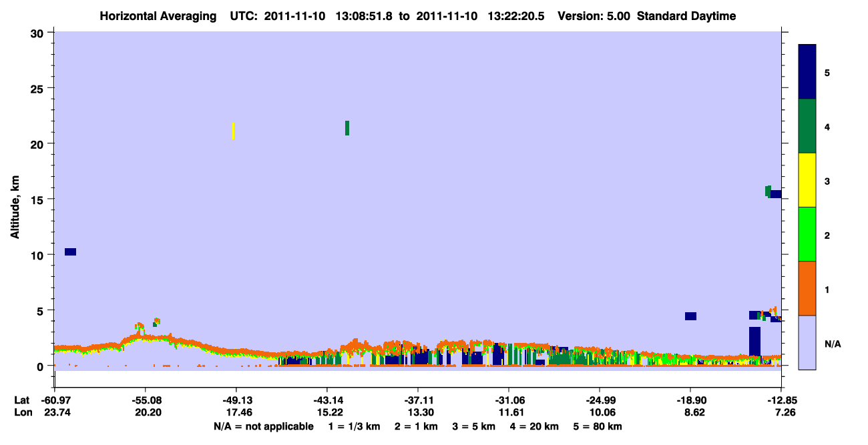Select the dark green colorbar segment labeled 4
Image resolution: width=868 pixels, height=445 pixels.
[807, 126]
